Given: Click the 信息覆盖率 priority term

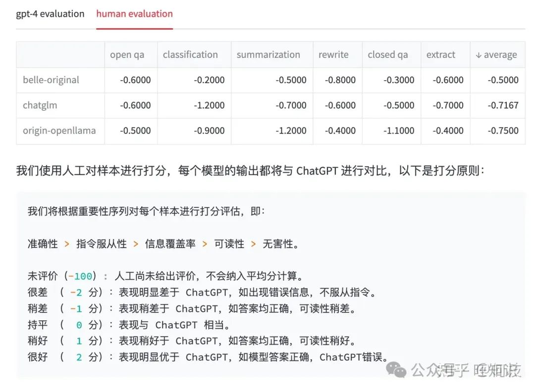Looking at the screenshot, I should (170, 244).
